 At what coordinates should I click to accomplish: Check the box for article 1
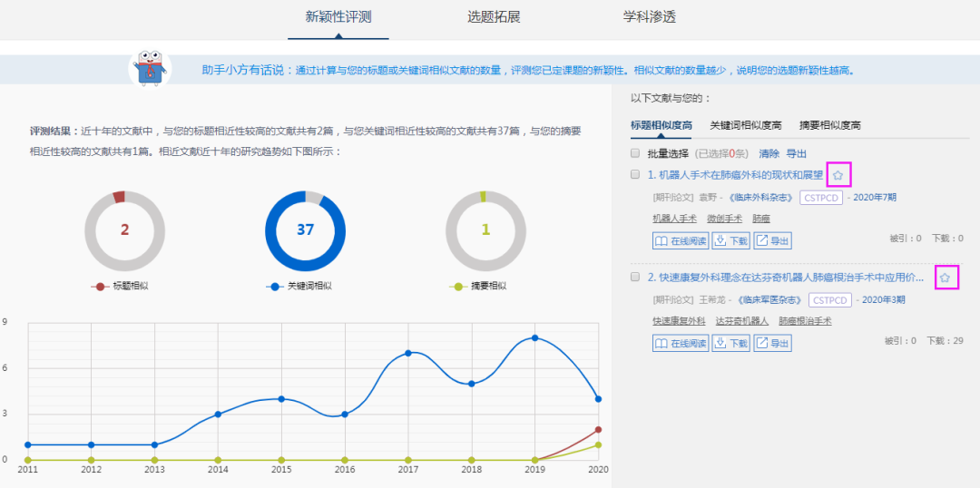point(636,174)
